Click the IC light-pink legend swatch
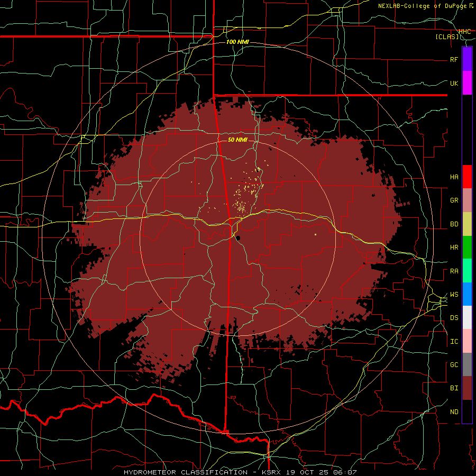 tap(467, 341)
